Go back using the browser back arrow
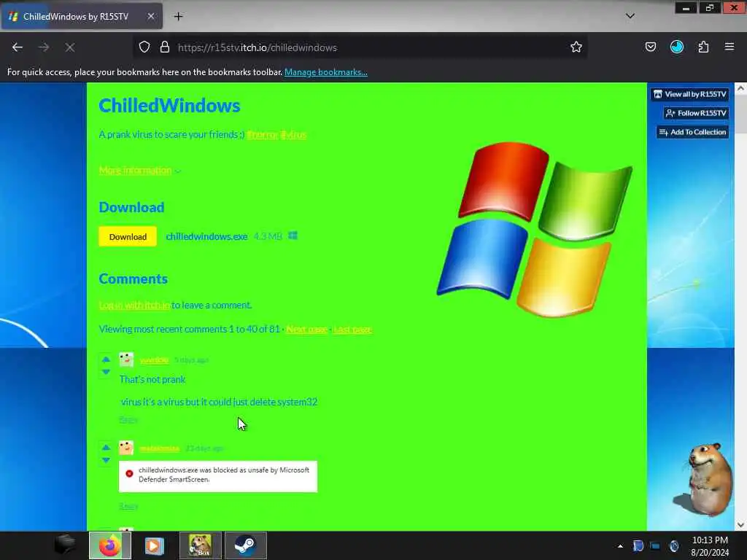 tap(18, 47)
